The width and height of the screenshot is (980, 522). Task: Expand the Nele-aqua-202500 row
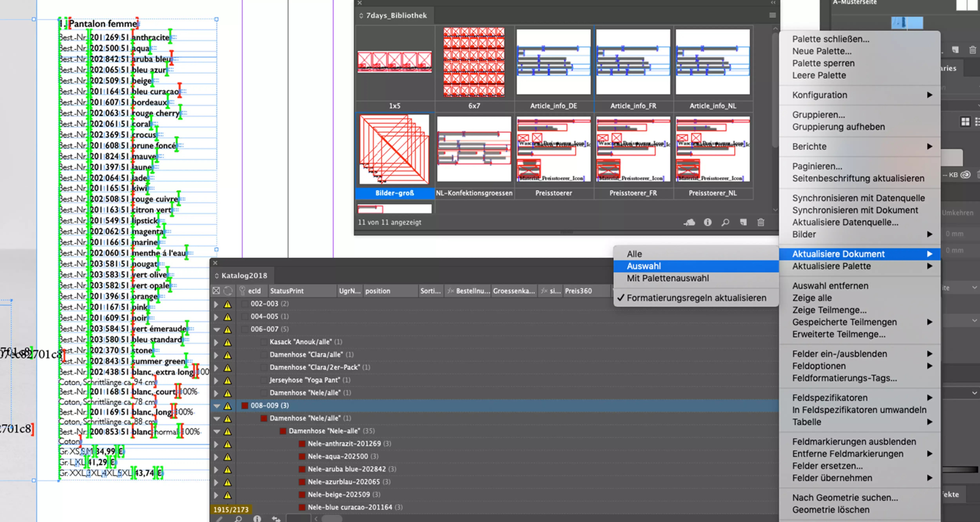click(216, 457)
